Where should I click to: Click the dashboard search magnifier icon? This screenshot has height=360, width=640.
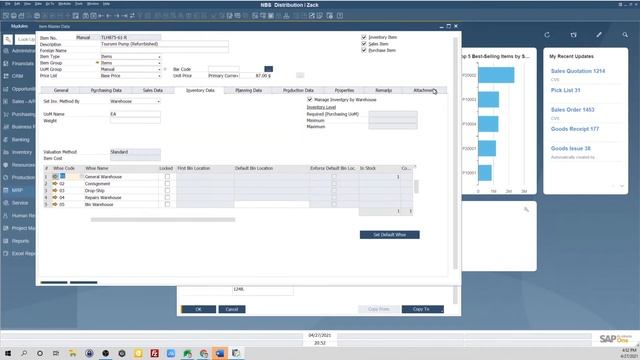point(625,35)
